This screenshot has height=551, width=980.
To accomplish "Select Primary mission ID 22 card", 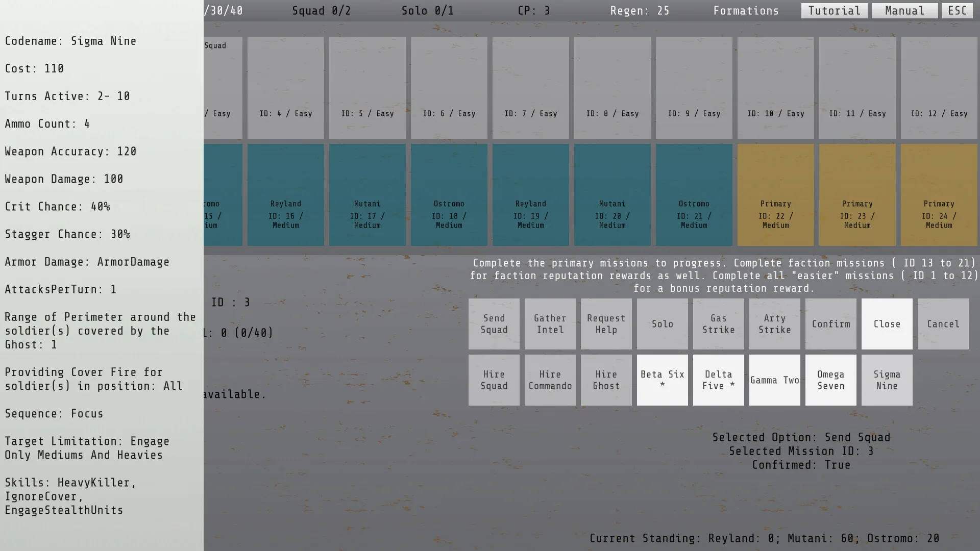I will point(776,195).
